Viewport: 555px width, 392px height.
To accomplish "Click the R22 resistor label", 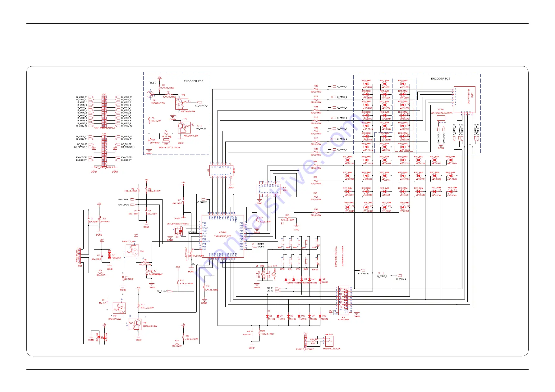I will pos(316,86).
